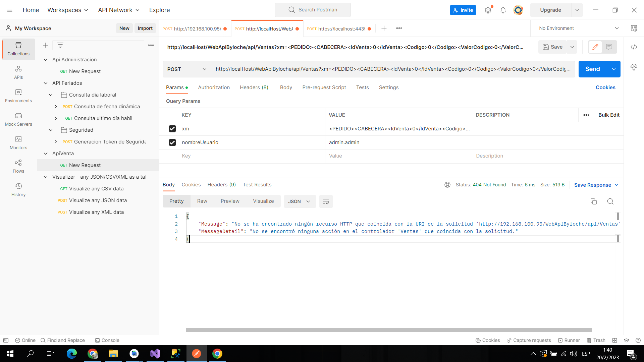Viewport: 644px width, 362px height.
Task: Click the Search icon in response body
Action: coord(610,201)
